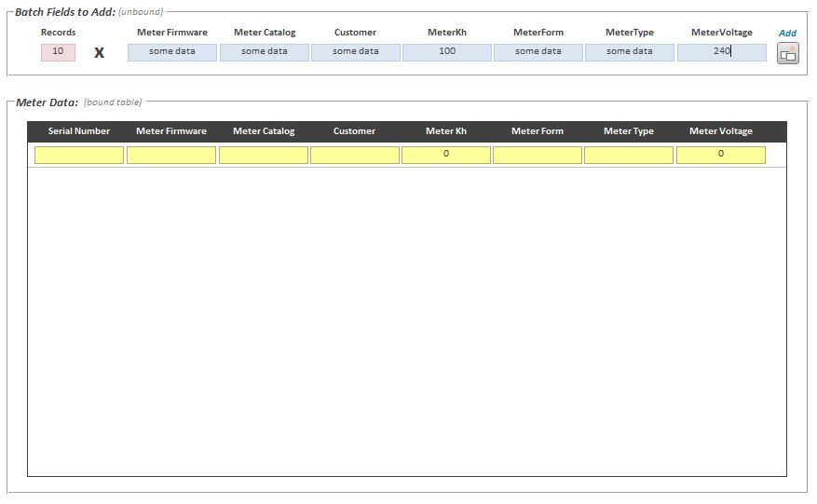Click the MeterKh field showing 100
This screenshot has height=504, width=817.
[x=447, y=52]
